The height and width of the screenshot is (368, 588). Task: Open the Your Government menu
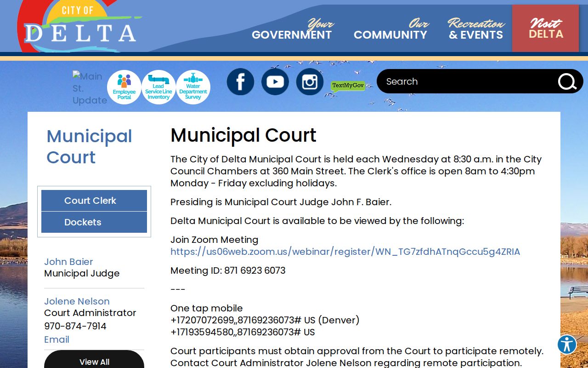tap(292, 29)
